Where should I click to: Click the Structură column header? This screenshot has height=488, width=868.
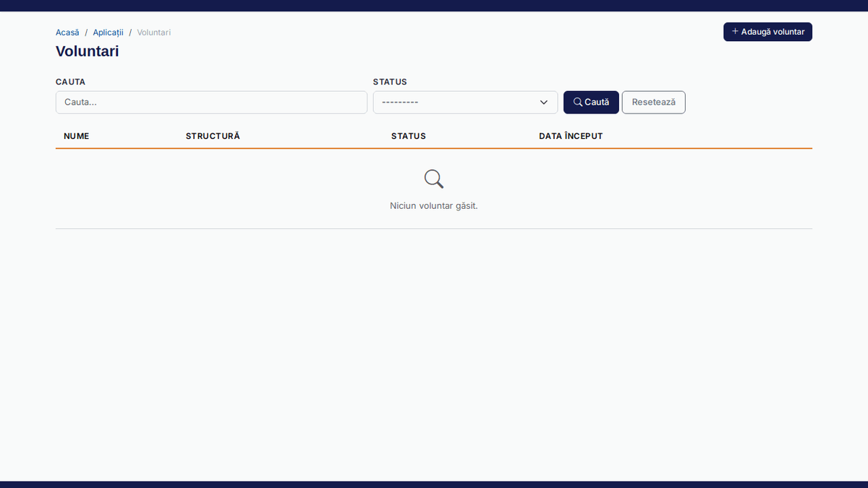213,136
